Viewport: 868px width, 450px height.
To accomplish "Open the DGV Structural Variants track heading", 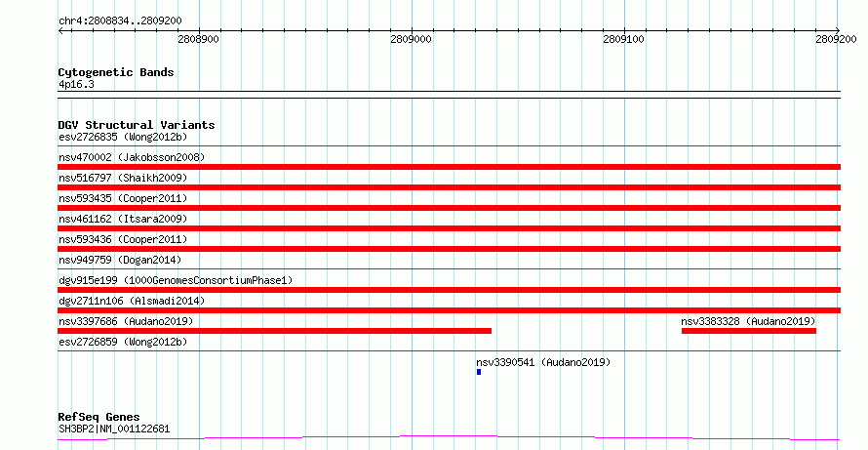I will point(137,125).
